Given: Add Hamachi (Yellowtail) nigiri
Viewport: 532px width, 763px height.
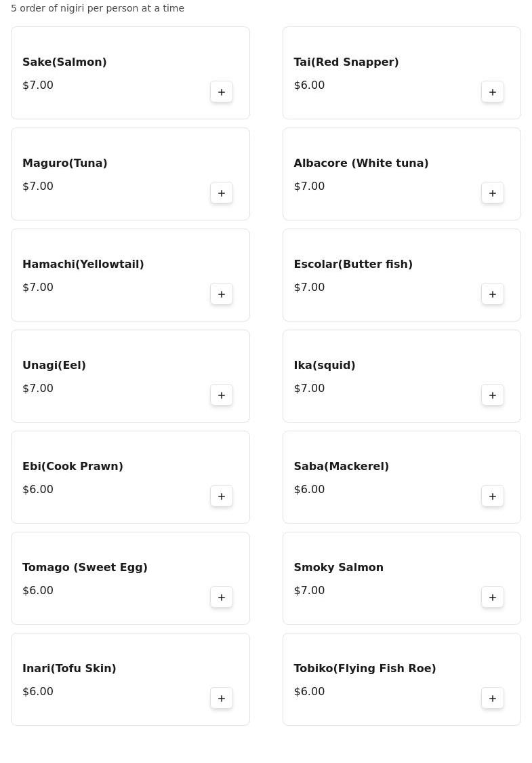Looking at the screenshot, I should coord(222,294).
